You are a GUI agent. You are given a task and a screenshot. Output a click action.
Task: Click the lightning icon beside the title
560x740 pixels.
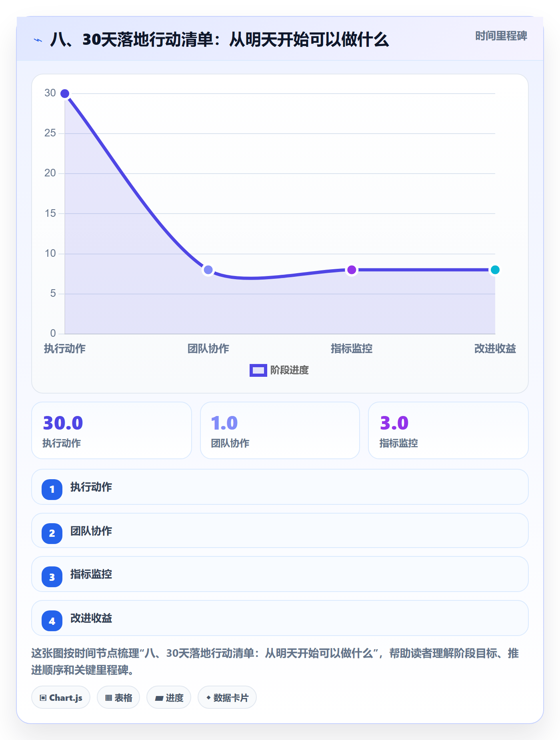[38, 40]
